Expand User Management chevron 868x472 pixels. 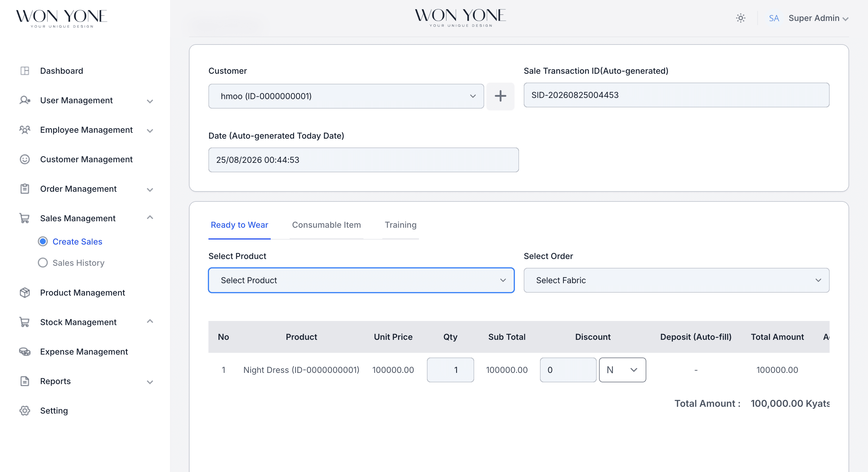[150, 101]
